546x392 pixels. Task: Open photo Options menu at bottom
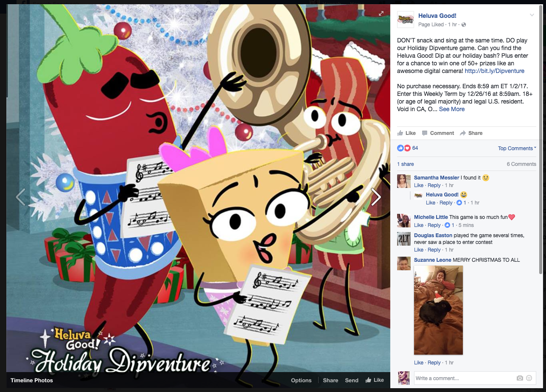pyautogui.click(x=301, y=380)
